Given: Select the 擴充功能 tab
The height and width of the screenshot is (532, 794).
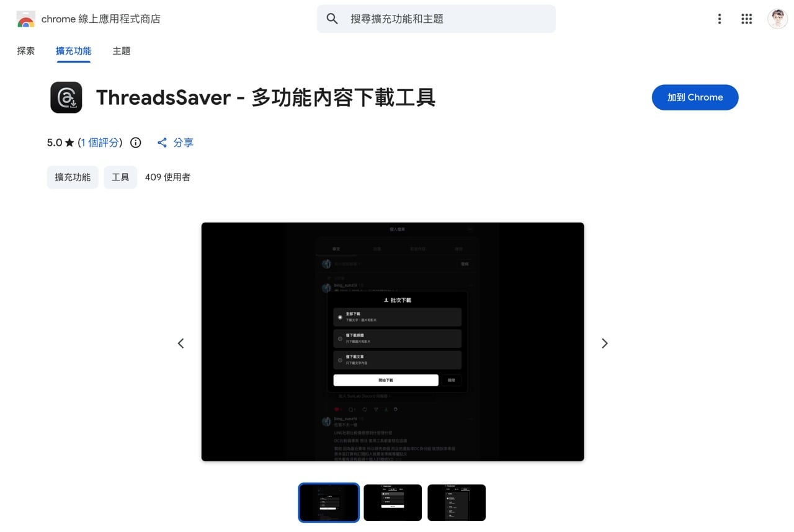Looking at the screenshot, I should click(x=73, y=51).
